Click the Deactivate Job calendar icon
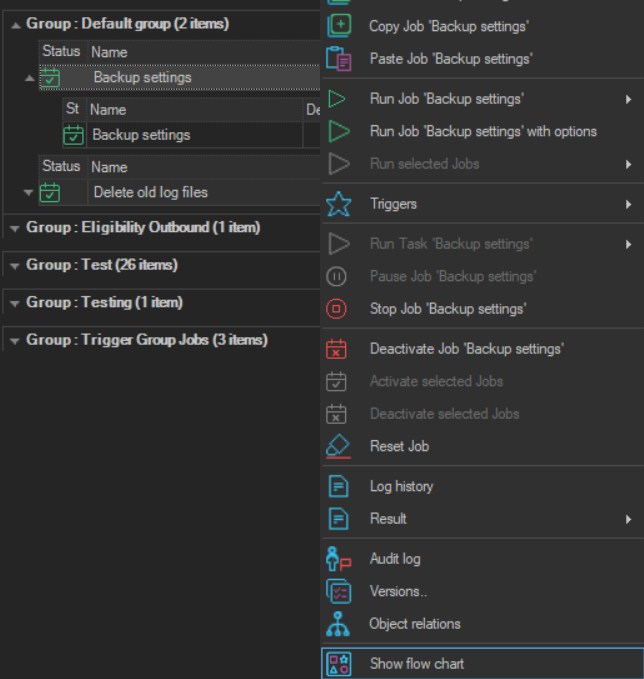This screenshot has height=679, width=644. [x=338, y=349]
